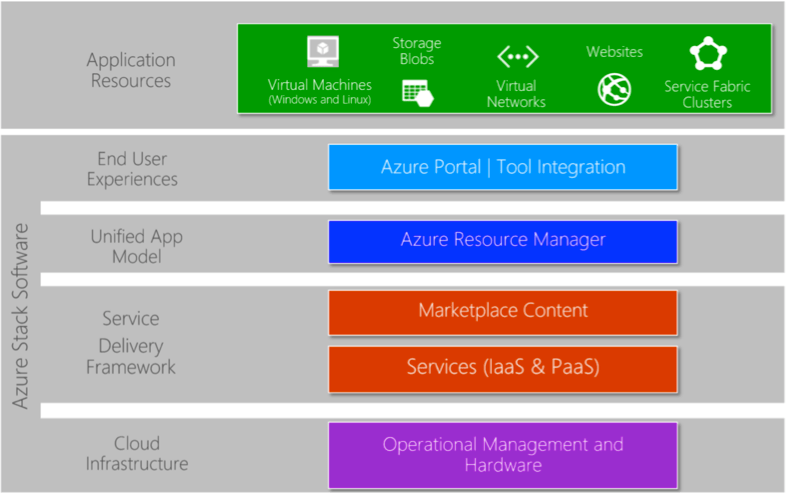Click the vertical 'Azure Stack Software' label

point(21,315)
